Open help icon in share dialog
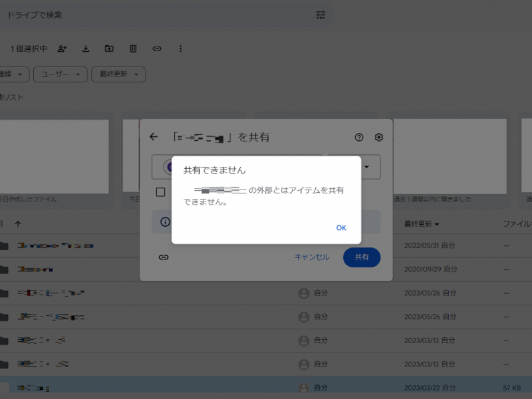This screenshot has width=532, height=399. pyautogui.click(x=359, y=137)
